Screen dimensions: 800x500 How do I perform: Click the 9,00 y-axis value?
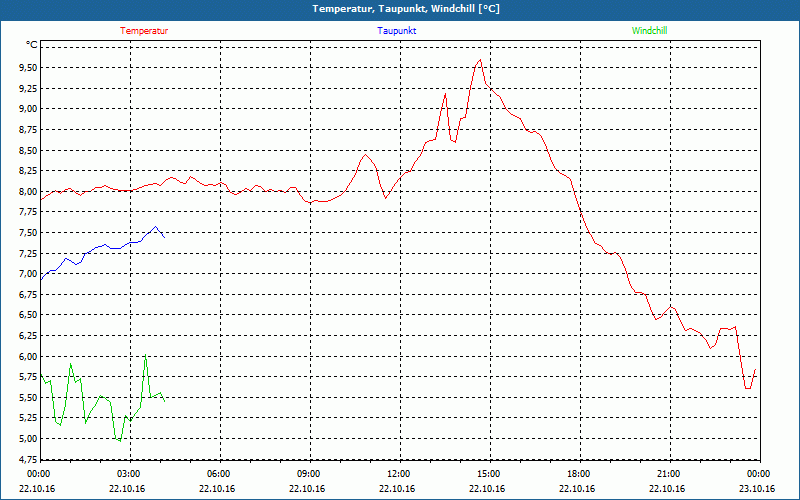click(x=28, y=109)
